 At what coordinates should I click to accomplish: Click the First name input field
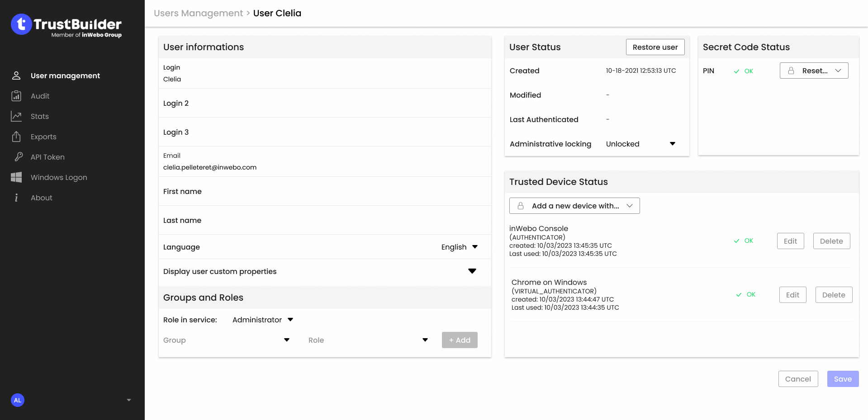tap(324, 192)
